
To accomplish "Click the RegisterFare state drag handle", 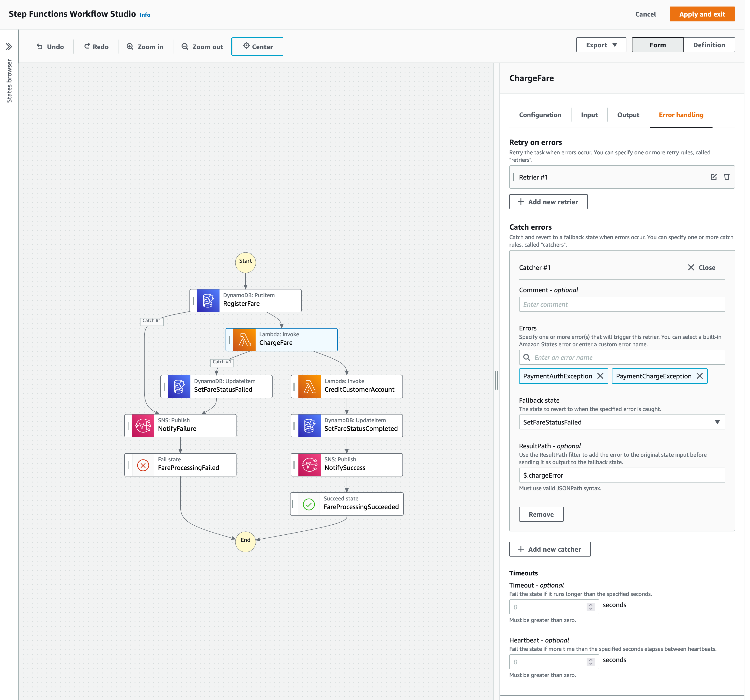I will pos(193,301).
